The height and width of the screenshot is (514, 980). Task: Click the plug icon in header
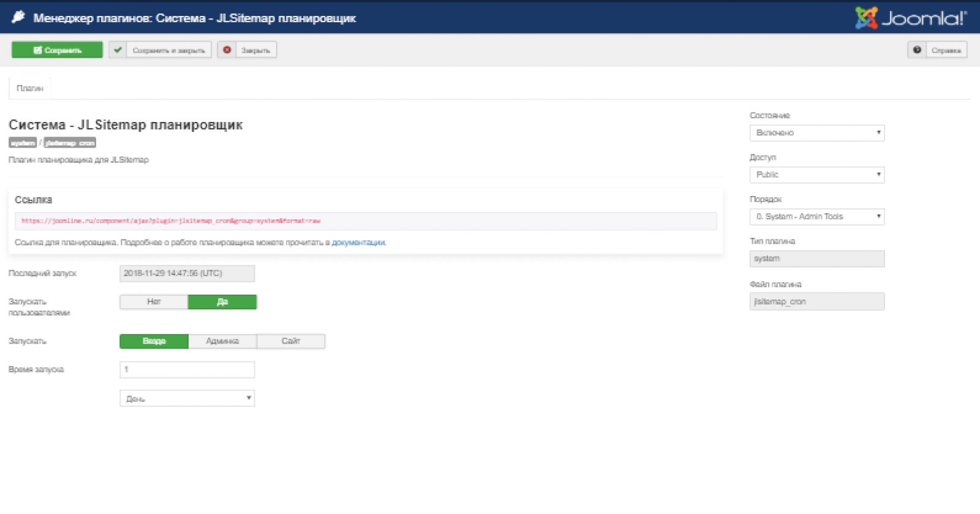pyautogui.click(x=18, y=17)
